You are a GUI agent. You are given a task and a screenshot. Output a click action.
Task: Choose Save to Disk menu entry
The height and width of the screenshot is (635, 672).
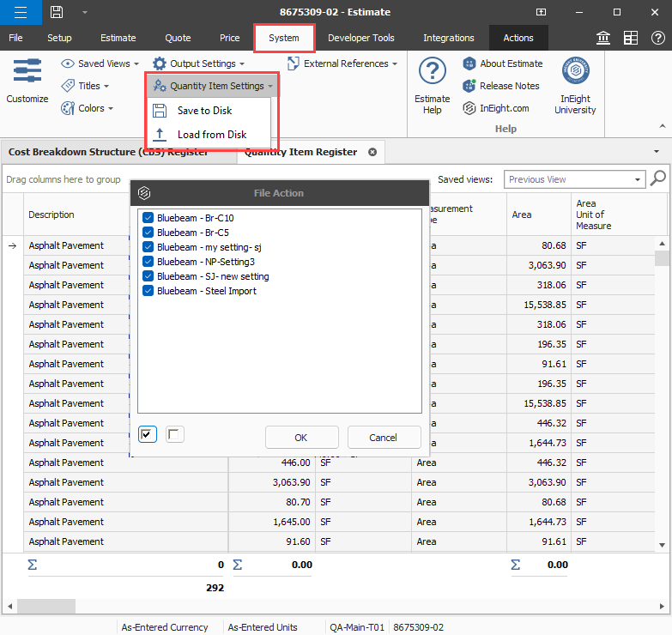tap(204, 111)
